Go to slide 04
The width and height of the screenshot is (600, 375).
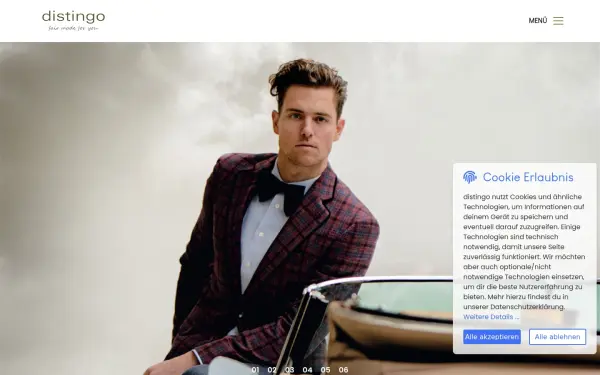(x=307, y=370)
